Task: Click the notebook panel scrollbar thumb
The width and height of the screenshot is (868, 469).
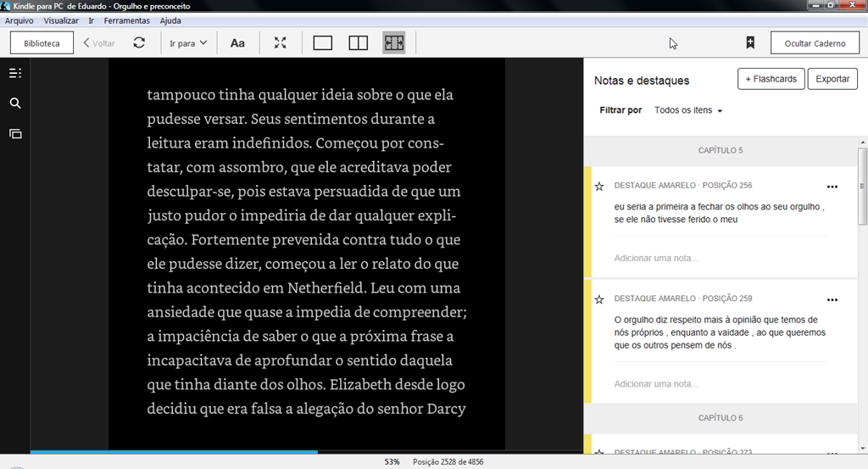Action: coord(862,186)
